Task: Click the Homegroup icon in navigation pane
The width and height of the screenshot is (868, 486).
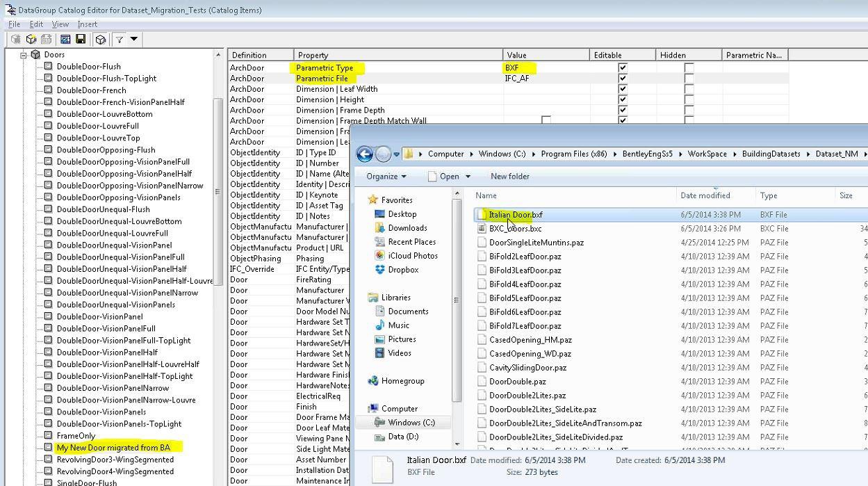Action: coord(373,381)
